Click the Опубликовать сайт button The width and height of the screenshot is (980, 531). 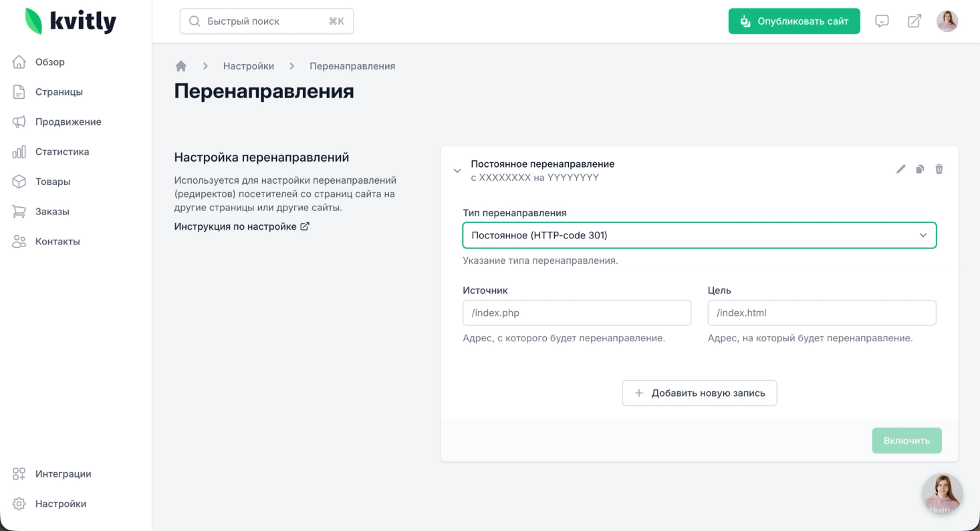point(794,21)
